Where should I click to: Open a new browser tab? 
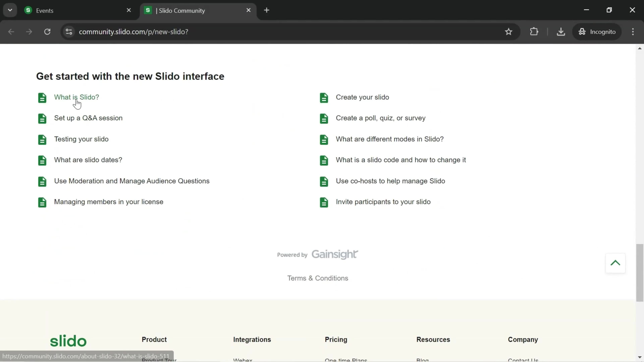(267, 10)
